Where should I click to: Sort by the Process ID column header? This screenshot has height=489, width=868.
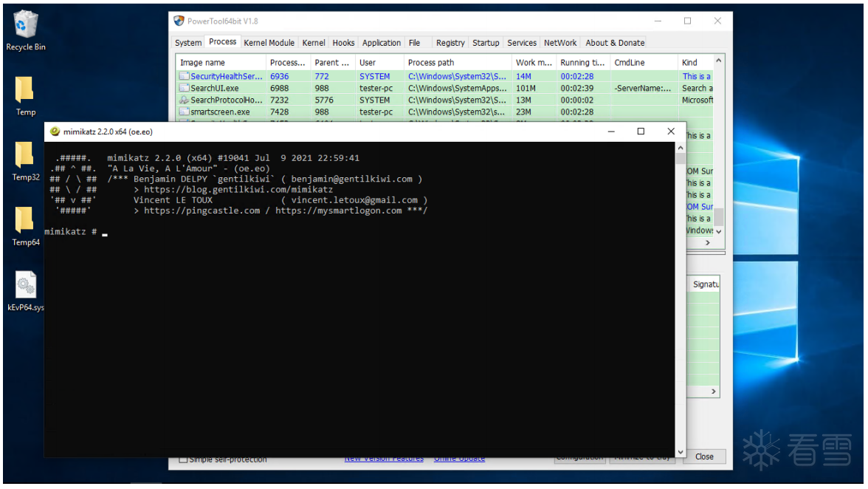pyautogui.click(x=287, y=63)
